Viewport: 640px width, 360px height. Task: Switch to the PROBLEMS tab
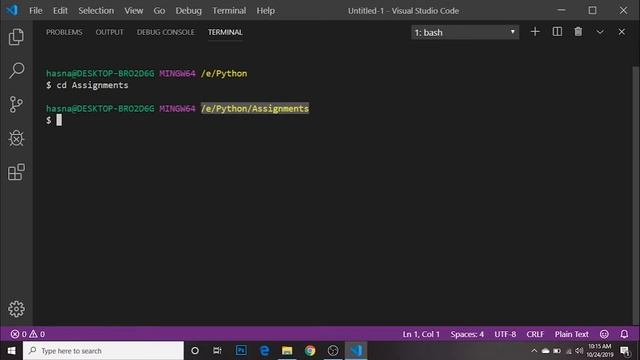pyautogui.click(x=64, y=32)
